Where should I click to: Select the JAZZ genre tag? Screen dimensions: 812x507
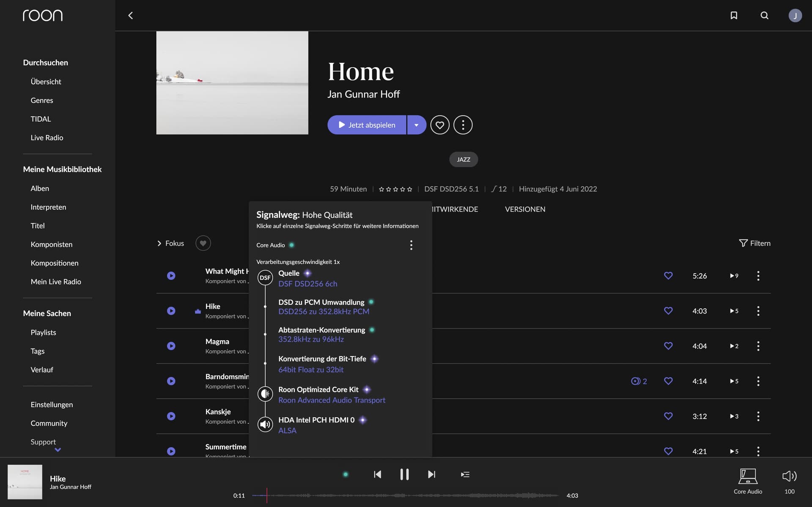pyautogui.click(x=464, y=159)
